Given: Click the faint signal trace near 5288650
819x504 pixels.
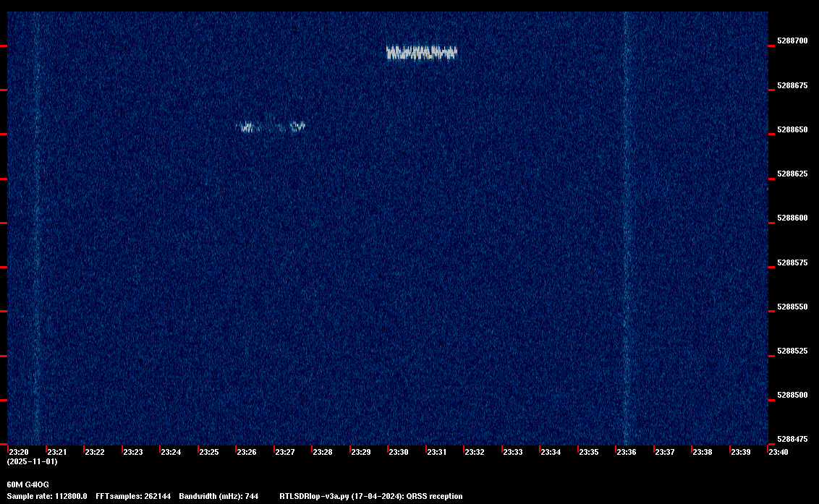Looking at the screenshot, I should click(x=271, y=126).
